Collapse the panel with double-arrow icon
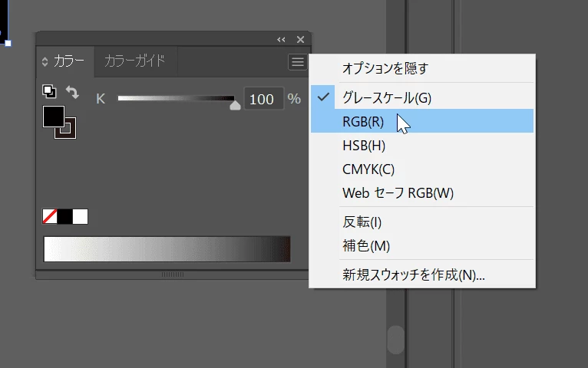This screenshot has width=588, height=368. (x=281, y=39)
